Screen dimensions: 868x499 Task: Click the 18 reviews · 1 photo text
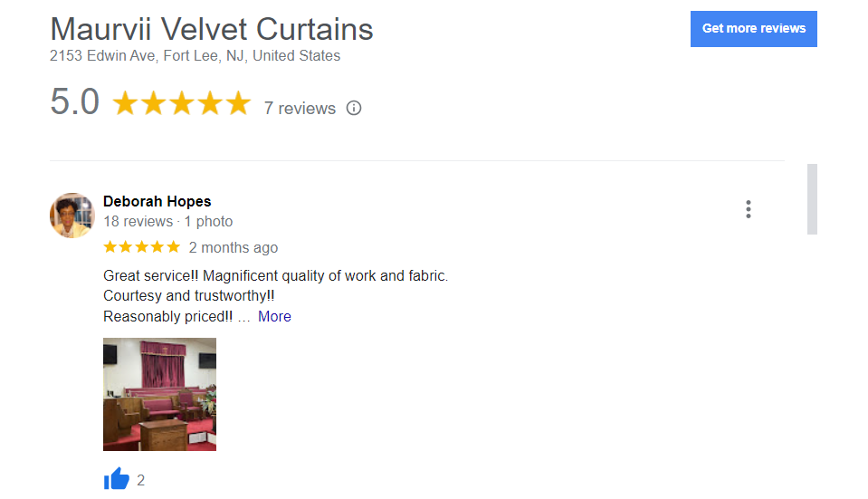[x=167, y=222]
